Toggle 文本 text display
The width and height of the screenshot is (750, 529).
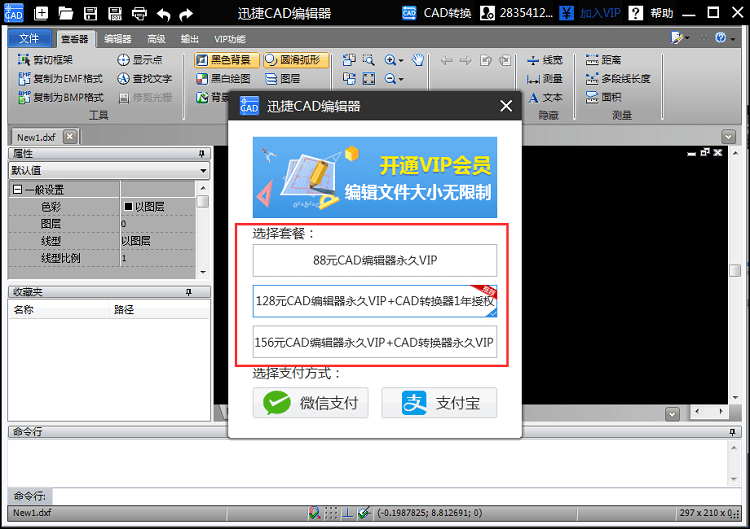point(545,98)
